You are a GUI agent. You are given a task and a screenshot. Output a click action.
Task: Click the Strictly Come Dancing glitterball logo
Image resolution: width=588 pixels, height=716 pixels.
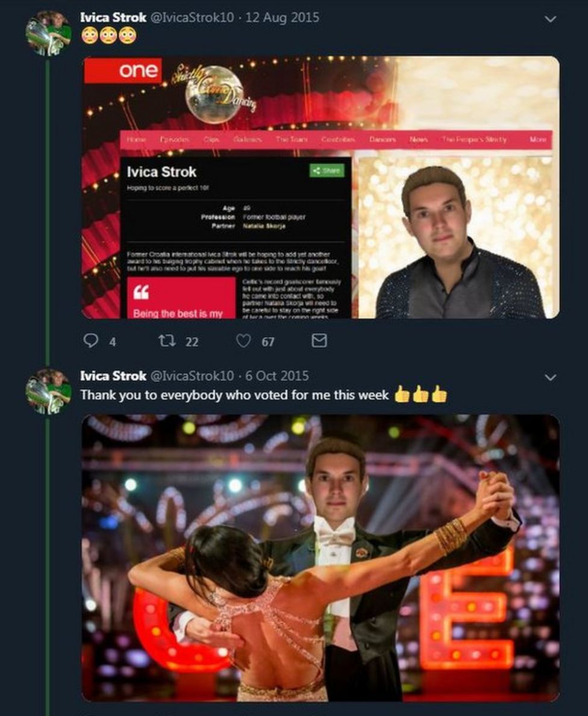214,93
